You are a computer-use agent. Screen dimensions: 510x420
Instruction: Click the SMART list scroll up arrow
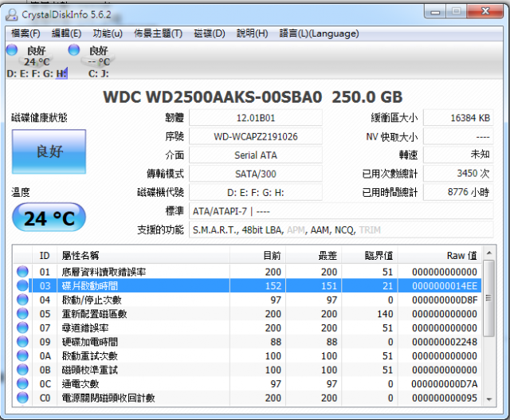tap(488, 253)
